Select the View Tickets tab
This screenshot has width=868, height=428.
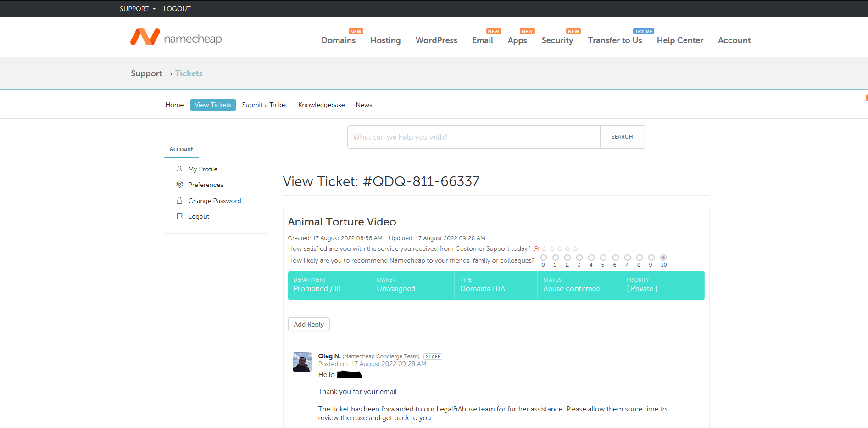coord(213,105)
